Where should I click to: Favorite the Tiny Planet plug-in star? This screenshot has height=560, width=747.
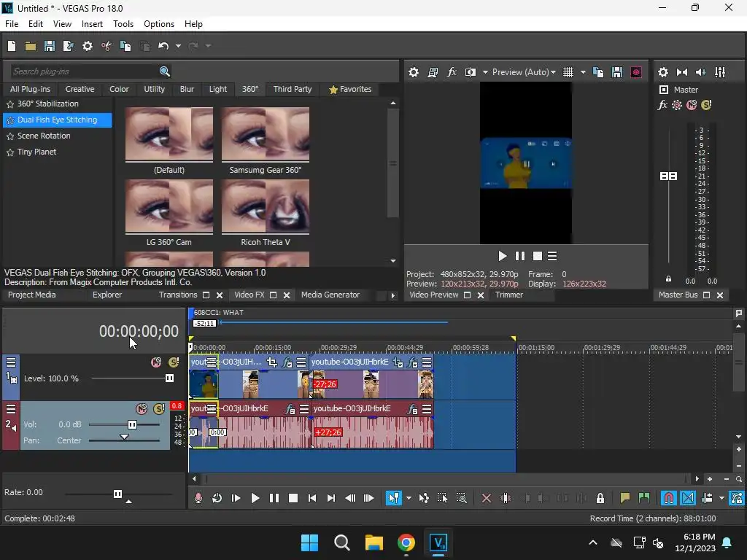pos(10,152)
